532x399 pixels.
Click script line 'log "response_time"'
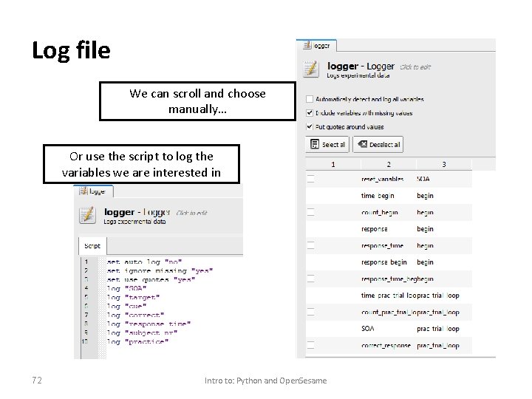[149, 324]
